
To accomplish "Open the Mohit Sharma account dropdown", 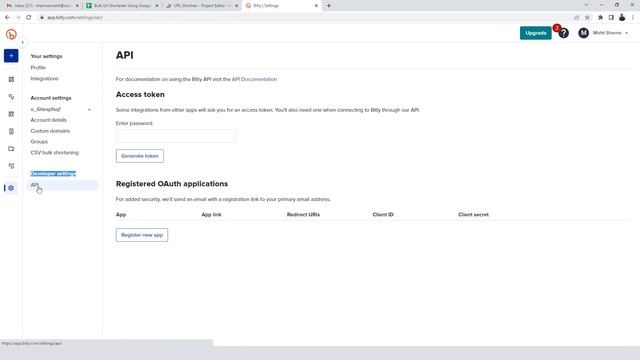I will (x=611, y=33).
